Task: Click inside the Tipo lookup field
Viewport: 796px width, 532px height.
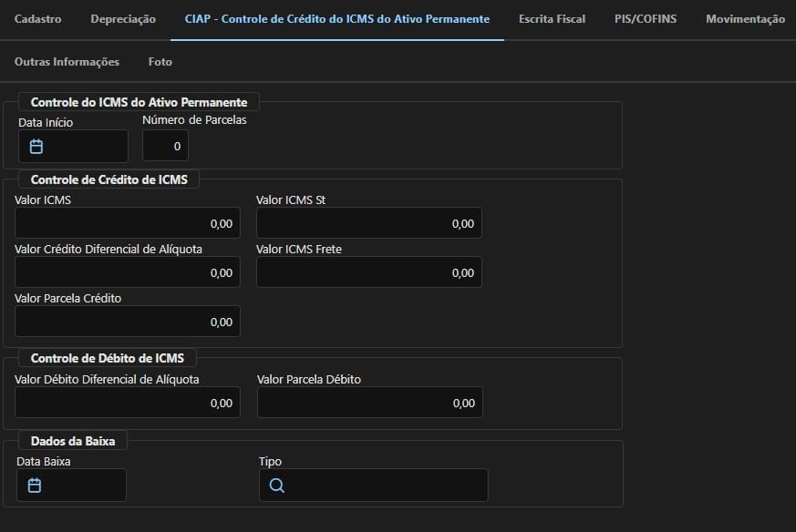Action: 374,486
